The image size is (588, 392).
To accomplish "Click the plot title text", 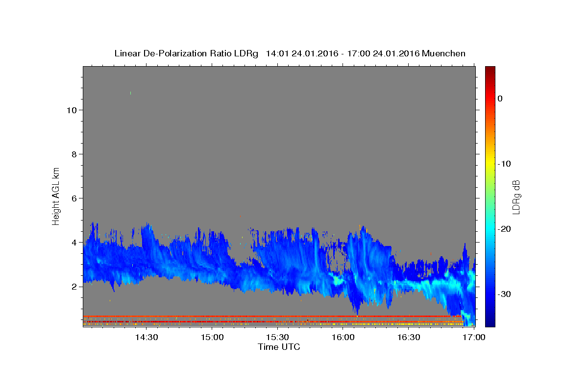I will (x=290, y=53).
